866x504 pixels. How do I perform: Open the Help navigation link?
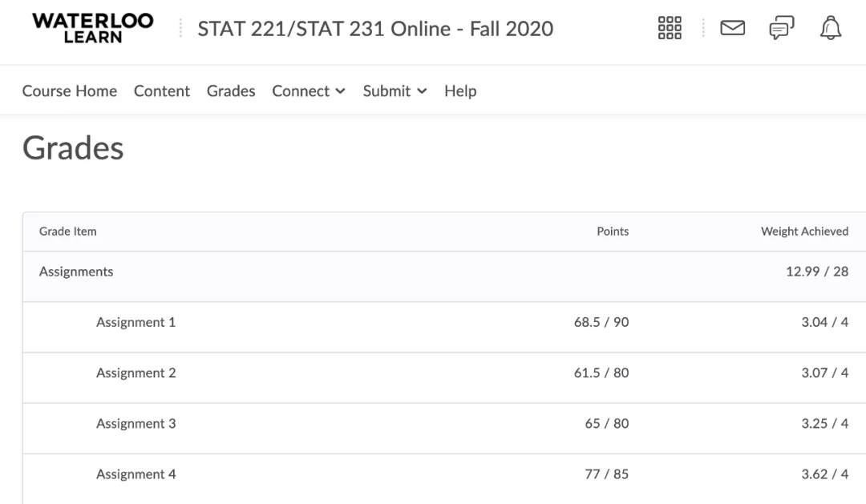[x=460, y=91]
